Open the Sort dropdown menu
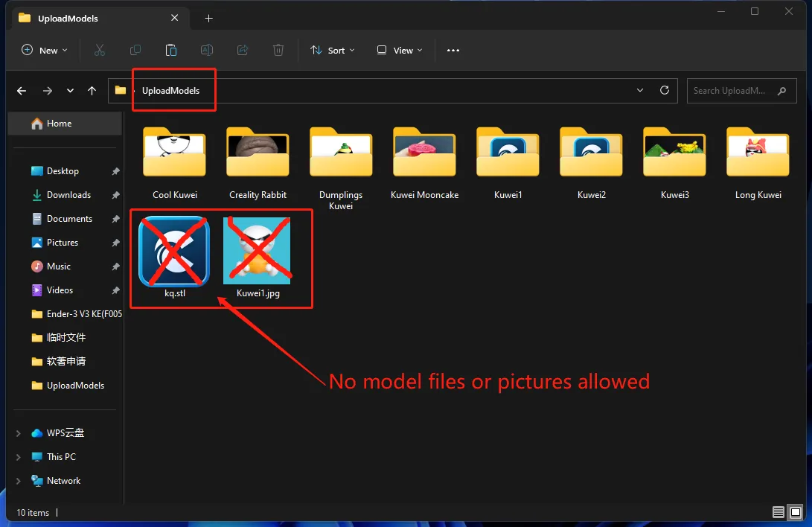Viewport: 812px width, 527px height. [332, 50]
